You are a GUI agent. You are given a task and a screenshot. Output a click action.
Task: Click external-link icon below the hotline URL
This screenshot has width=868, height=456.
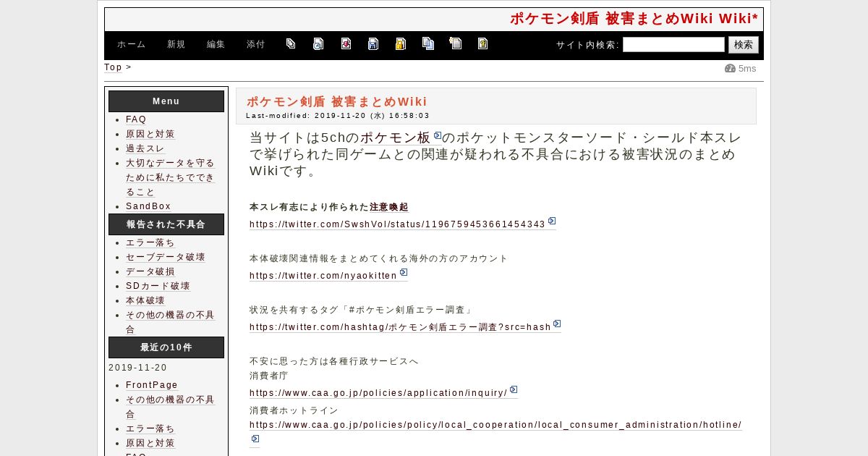(255, 439)
